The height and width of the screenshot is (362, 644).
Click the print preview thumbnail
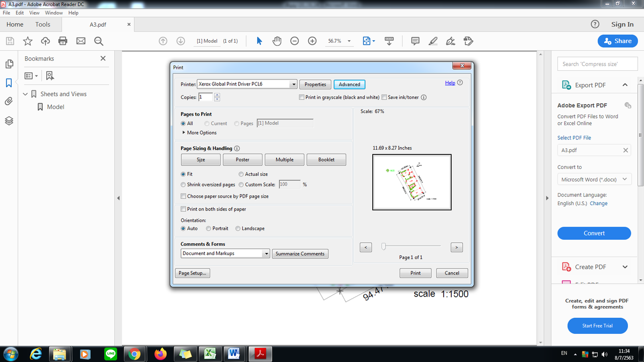point(412,182)
